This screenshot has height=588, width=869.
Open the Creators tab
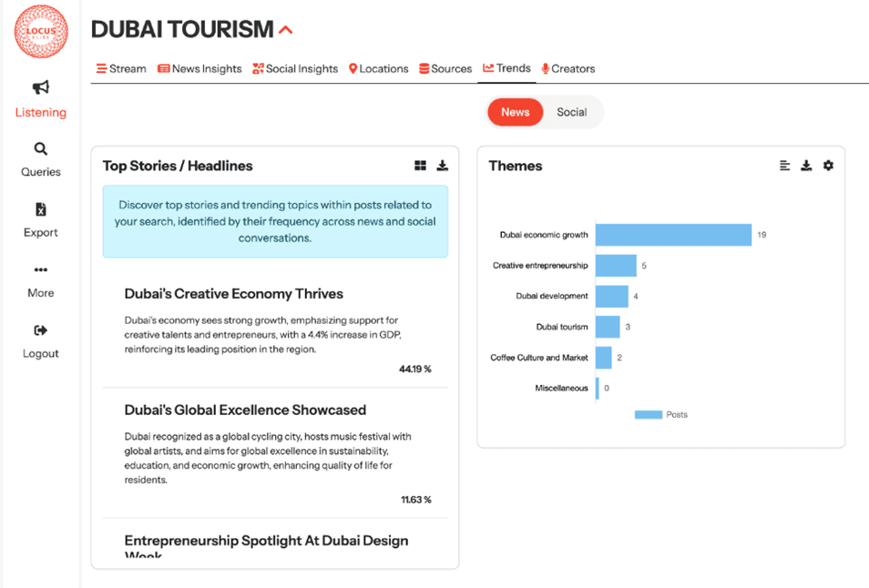pos(567,69)
